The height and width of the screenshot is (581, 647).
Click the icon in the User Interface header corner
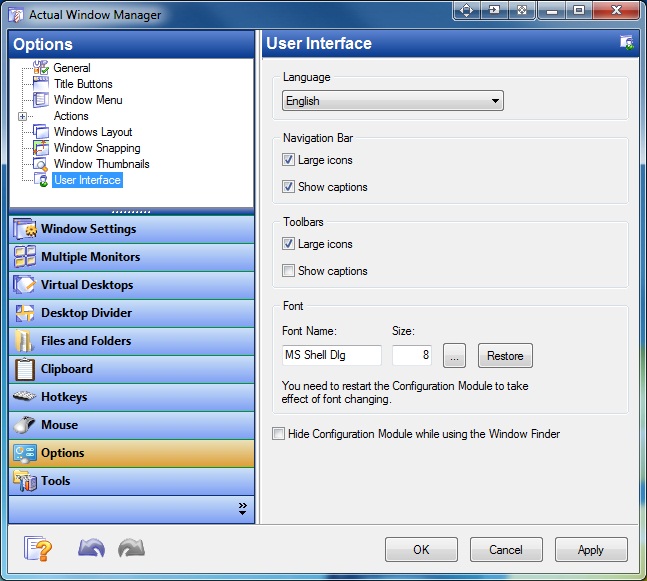626,43
